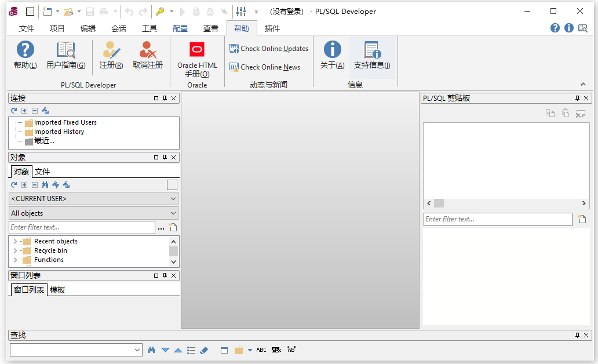Click the filter icon in 对象 toolbar
Viewport: 598px width, 364px height.
pos(56,185)
